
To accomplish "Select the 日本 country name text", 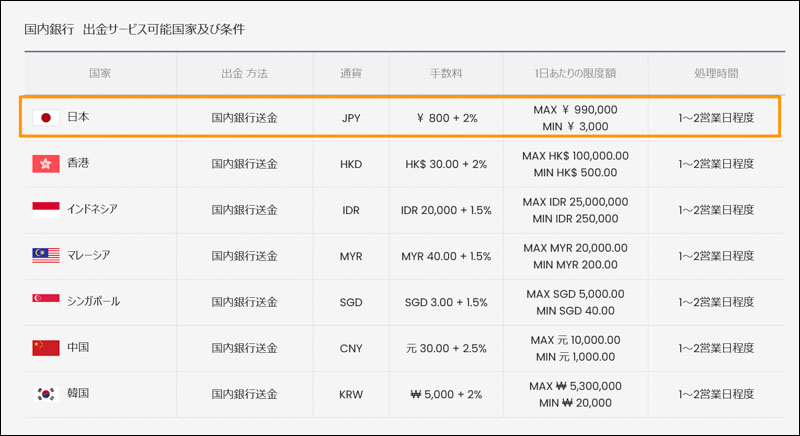I will pyautogui.click(x=78, y=118).
